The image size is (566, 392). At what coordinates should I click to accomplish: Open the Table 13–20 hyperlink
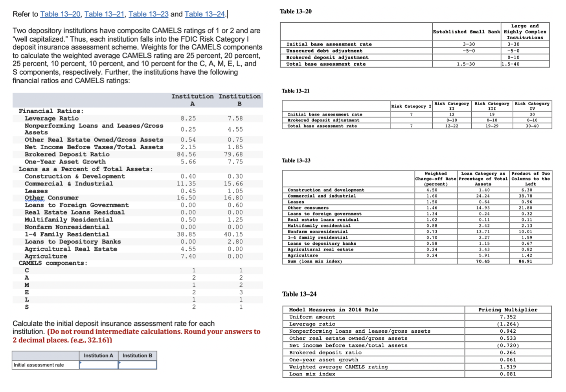[x=60, y=14]
